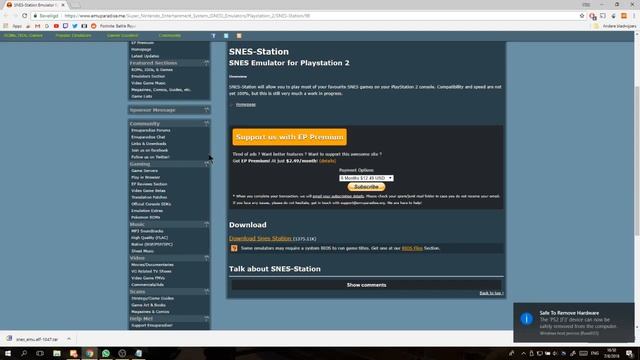Open the Payment Options dropdown
Viewport: 640px width, 360px height.
[366, 178]
